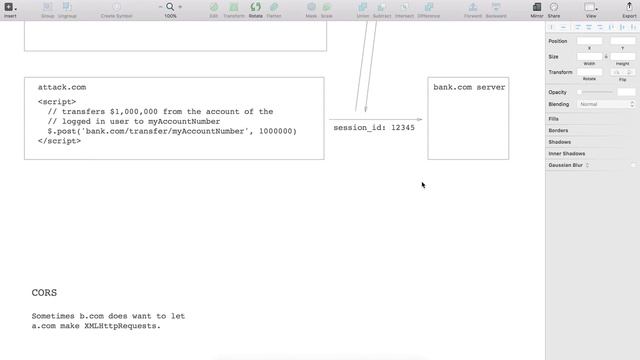
Task: Apply the Intersect boolean operation
Action: coord(404,7)
